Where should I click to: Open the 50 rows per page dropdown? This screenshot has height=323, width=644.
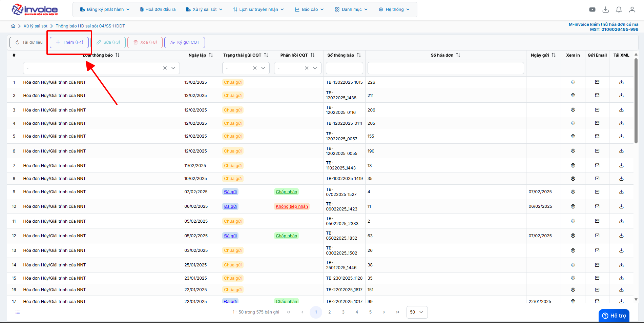[x=417, y=312]
